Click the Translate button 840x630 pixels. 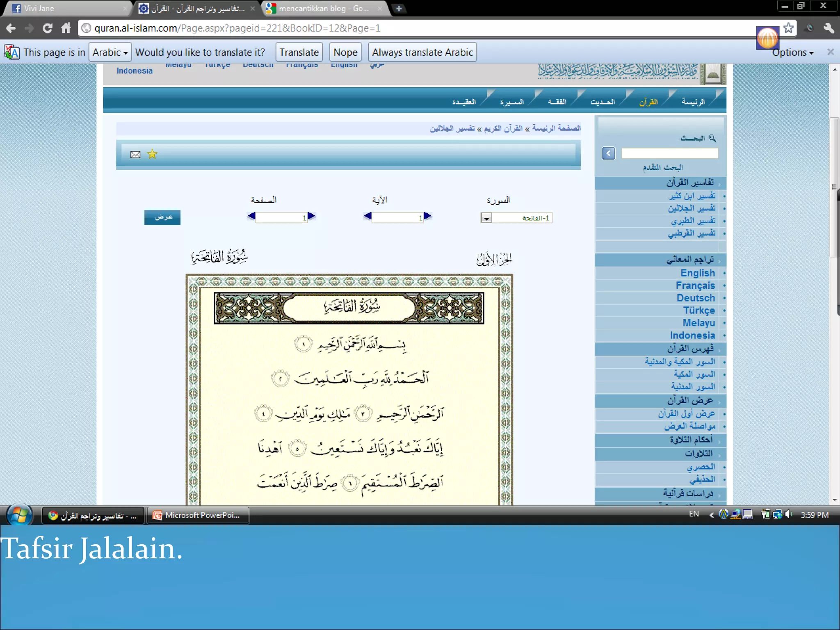coord(299,52)
